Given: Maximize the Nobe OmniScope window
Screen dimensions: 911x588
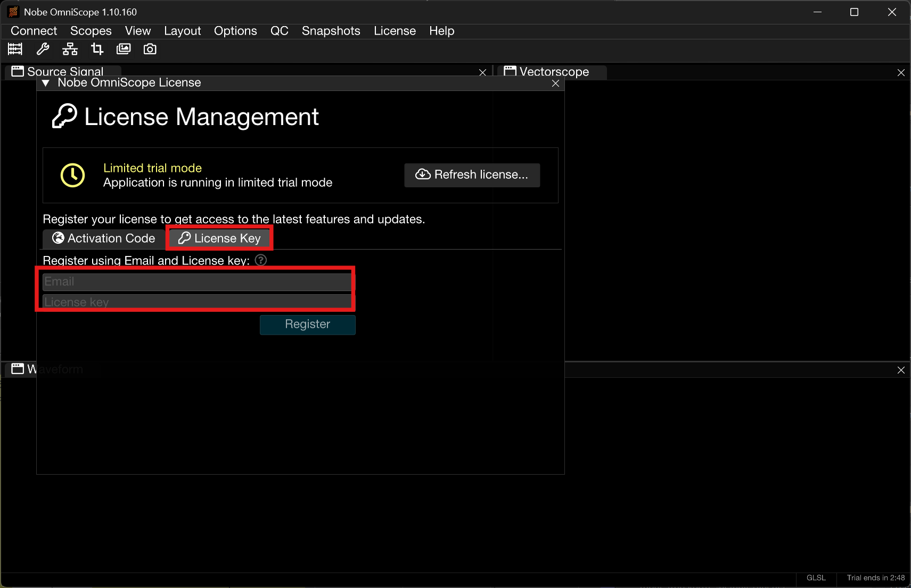Looking at the screenshot, I should pos(854,12).
